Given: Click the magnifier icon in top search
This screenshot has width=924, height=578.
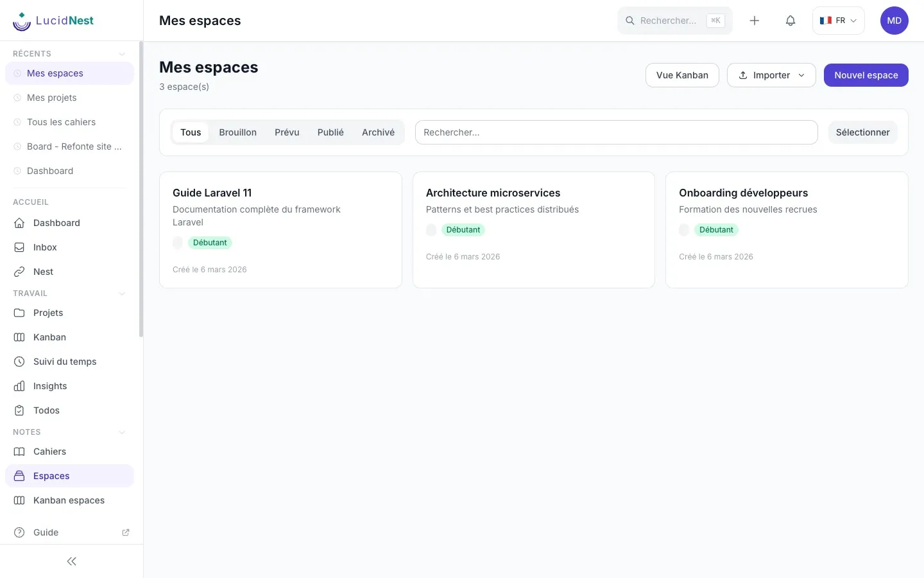Looking at the screenshot, I should [x=630, y=21].
